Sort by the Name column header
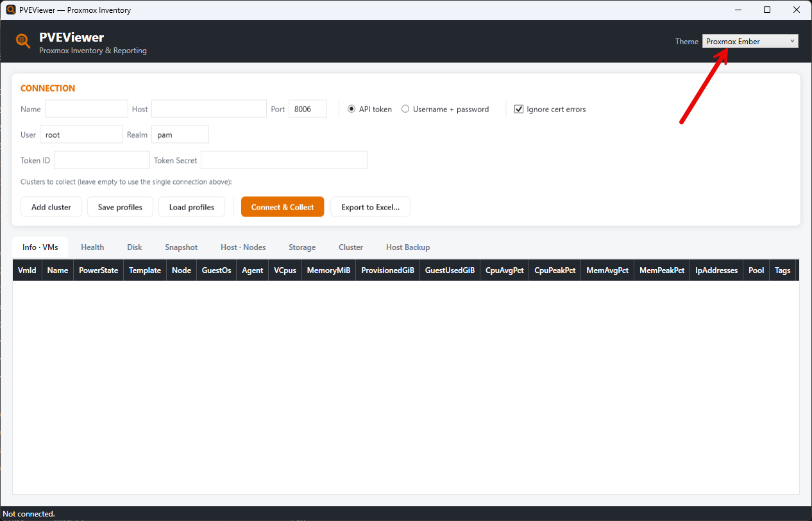This screenshot has height=521, width=812. click(58, 270)
